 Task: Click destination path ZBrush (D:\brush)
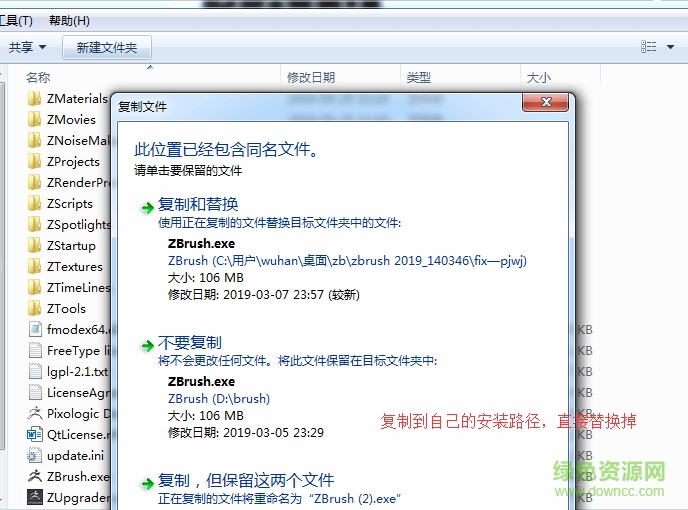pyautogui.click(x=219, y=399)
